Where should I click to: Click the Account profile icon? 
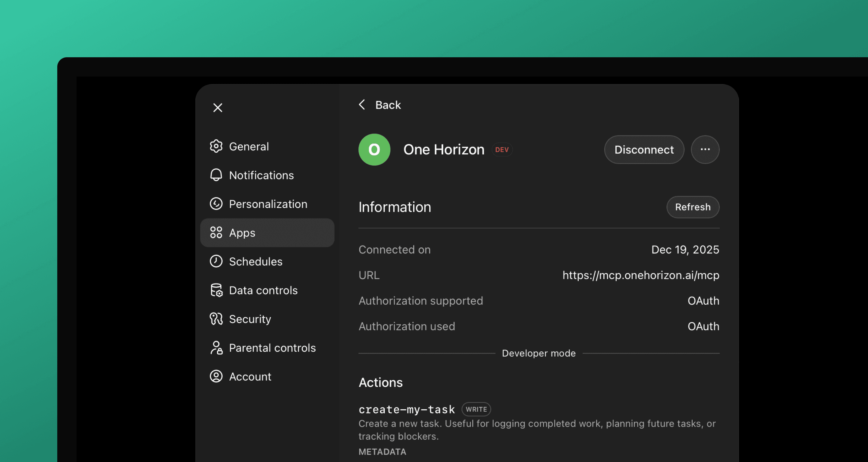point(216,376)
